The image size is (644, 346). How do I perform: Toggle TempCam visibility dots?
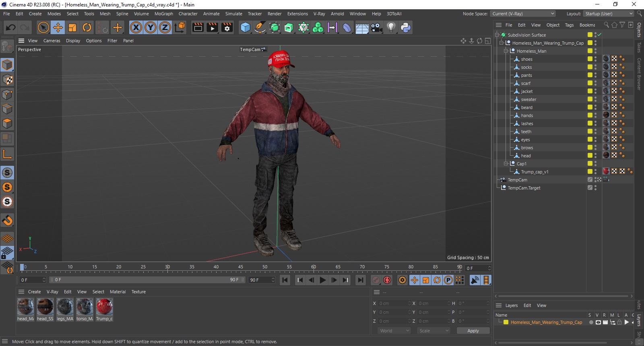(x=596, y=180)
